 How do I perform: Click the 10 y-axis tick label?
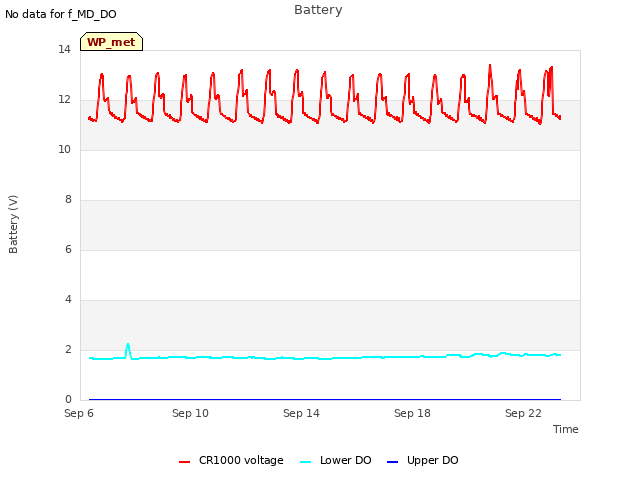64,150
